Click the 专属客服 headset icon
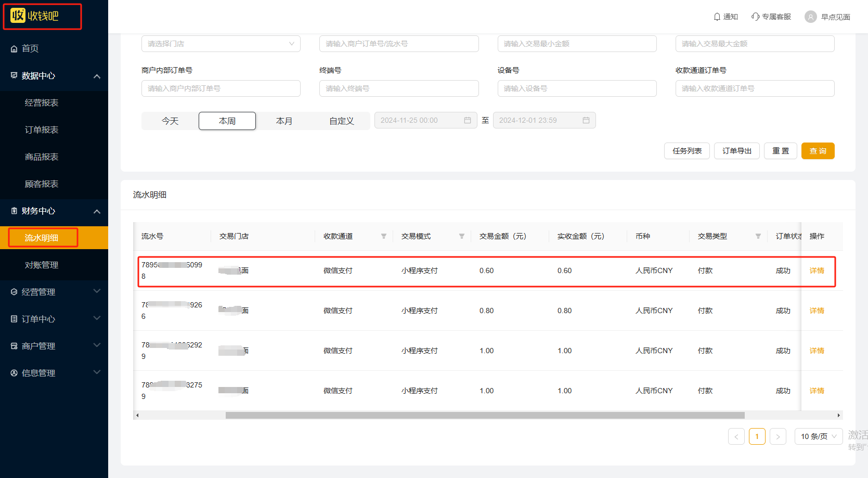Screen dimensions: 868x478 tap(755, 17)
